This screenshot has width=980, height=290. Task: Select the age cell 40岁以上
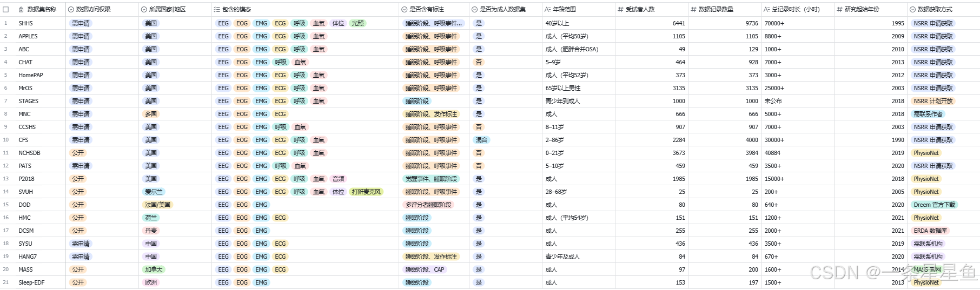point(579,23)
